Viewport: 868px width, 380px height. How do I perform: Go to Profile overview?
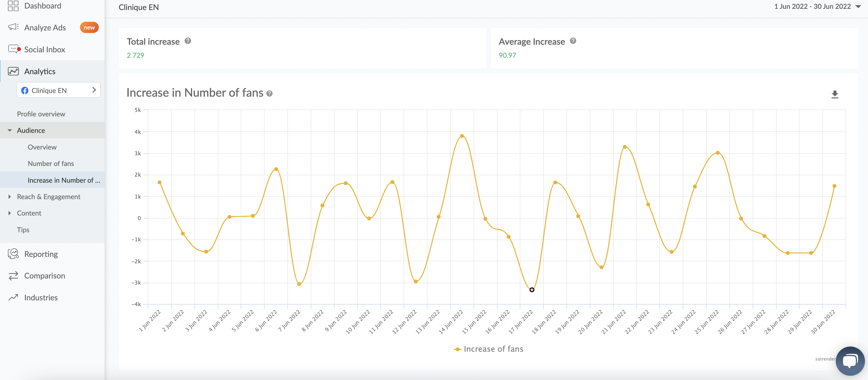(x=41, y=114)
